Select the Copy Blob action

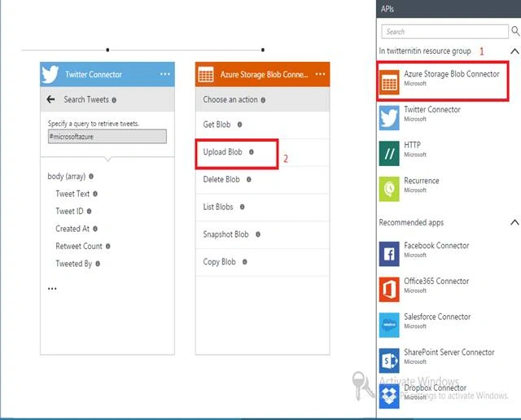[262, 262]
